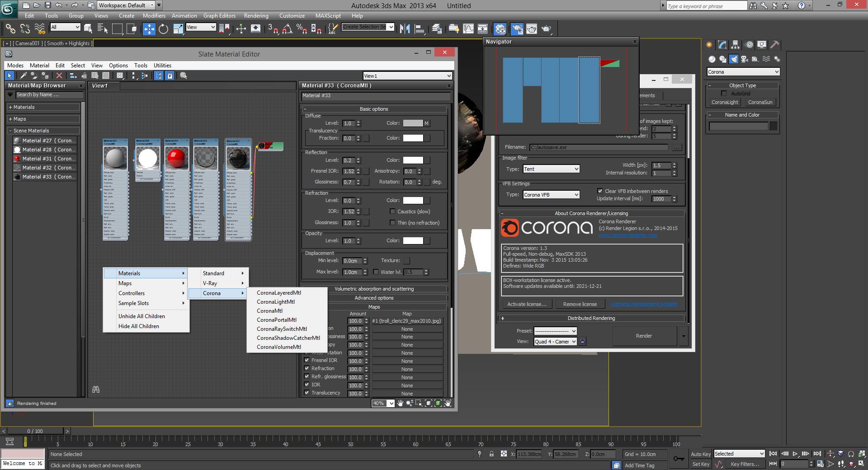Viewport: 868px width, 470px height.
Task: Select Lights category in Create panel
Action: tap(734, 59)
